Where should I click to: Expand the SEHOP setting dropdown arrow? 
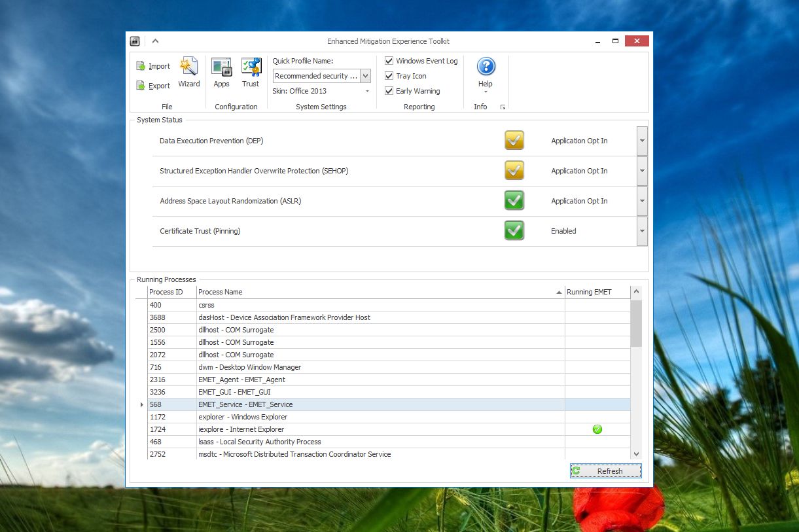(642, 171)
